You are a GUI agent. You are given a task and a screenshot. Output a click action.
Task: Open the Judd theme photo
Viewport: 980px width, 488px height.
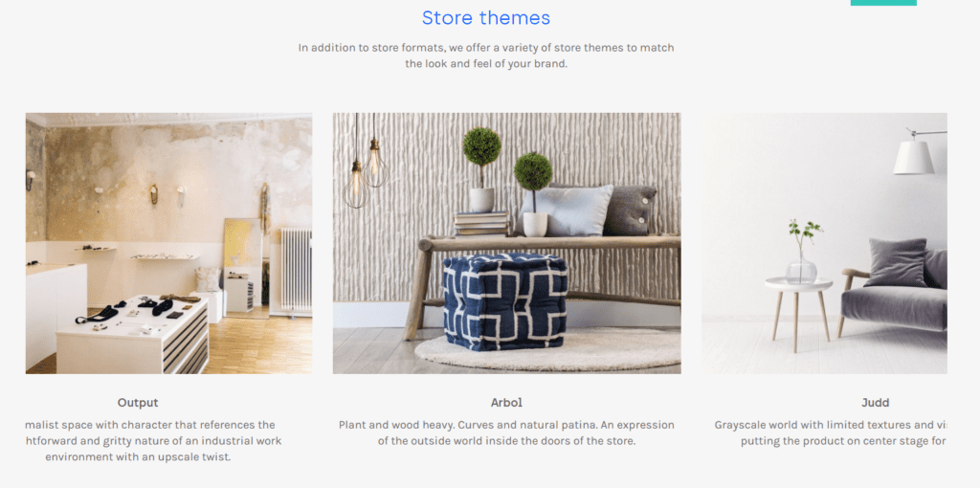[824, 243]
